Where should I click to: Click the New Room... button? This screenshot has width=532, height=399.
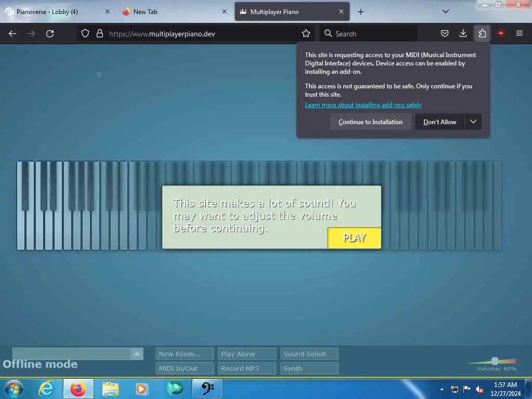coord(184,354)
